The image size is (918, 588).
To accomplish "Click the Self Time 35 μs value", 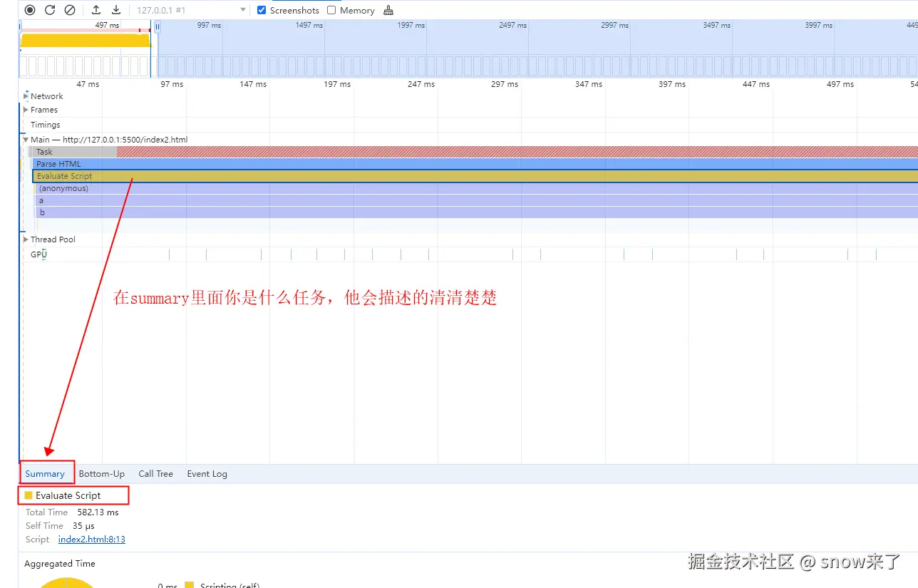I will pyautogui.click(x=83, y=526).
